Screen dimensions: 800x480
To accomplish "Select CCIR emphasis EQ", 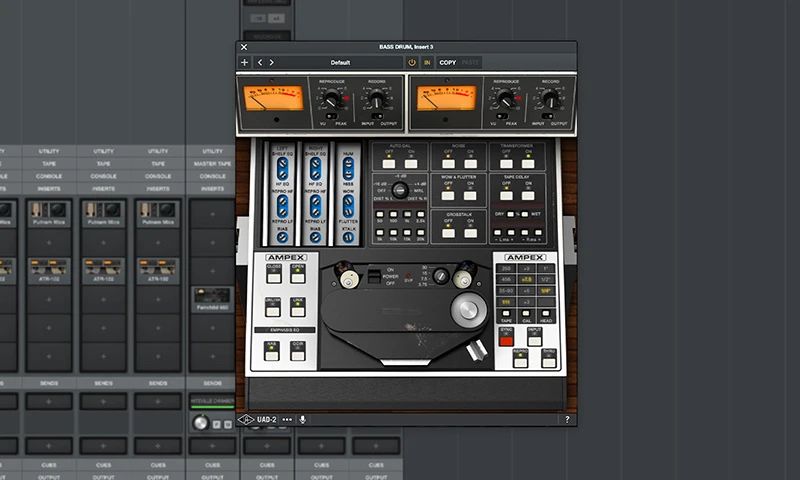I will [x=298, y=352].
